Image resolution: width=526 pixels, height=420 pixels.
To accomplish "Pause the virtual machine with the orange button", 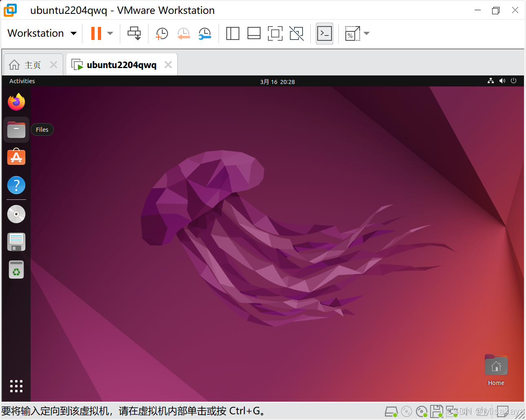I will pos(96,33).
